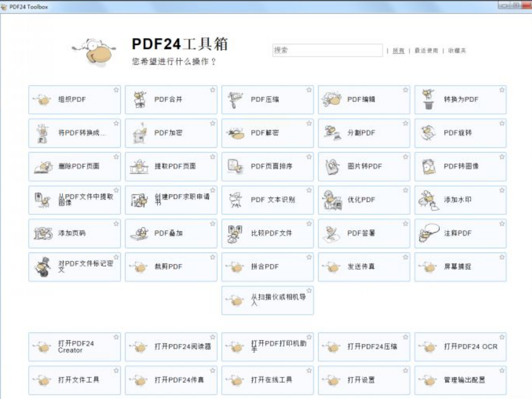
Task: Click the 对PDF文件标记密文 top hat icon
Action: click(43, 267)
